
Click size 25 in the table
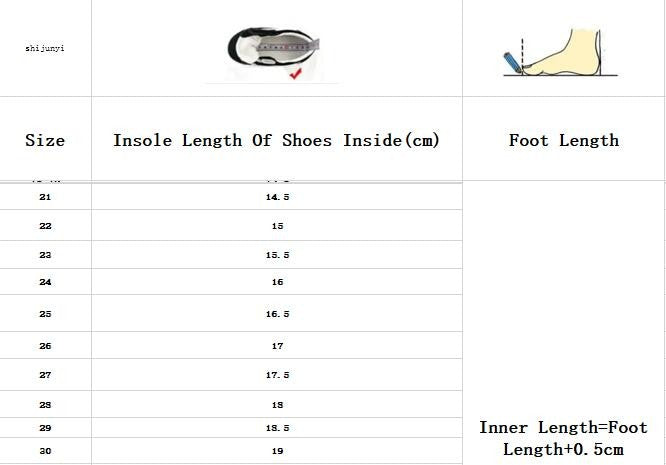tap(45, 314)
